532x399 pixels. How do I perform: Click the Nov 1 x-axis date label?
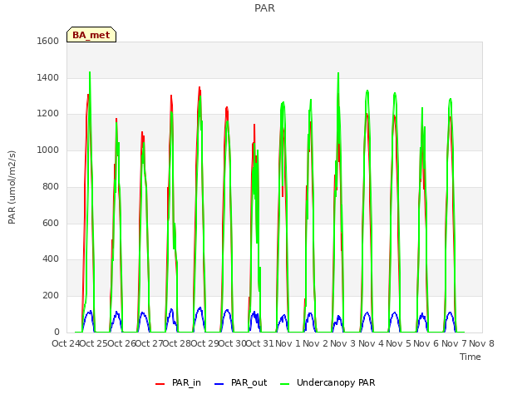pos(288,343)
